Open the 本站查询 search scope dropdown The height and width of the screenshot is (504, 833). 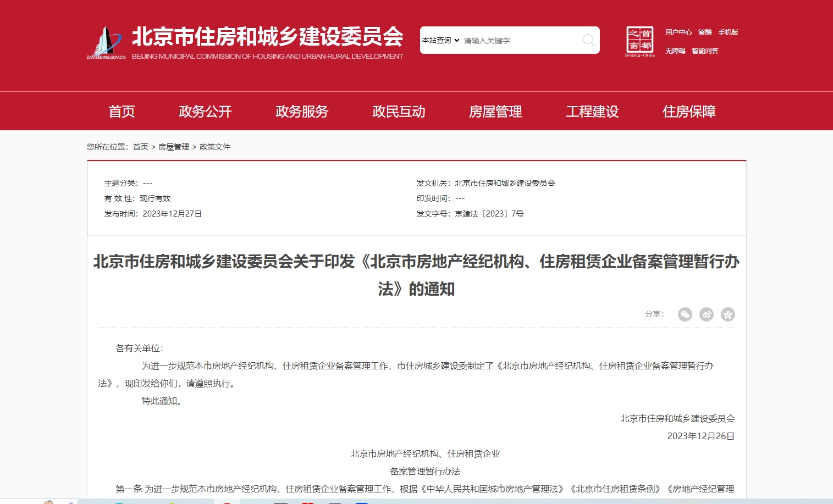(440, 40)
